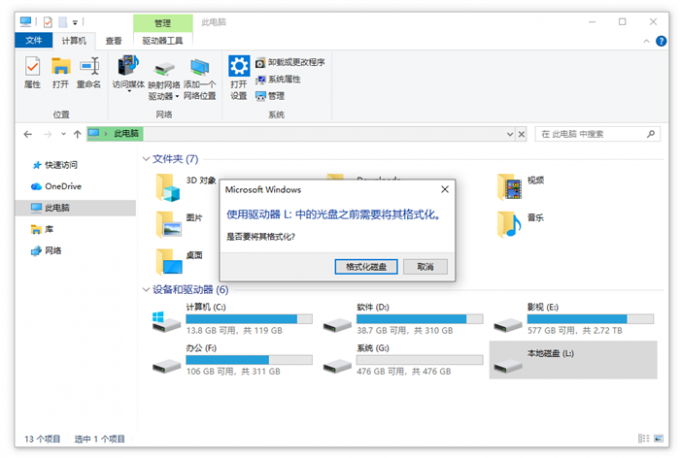The height and width of the screenshot is (458, 680).
Task: Select the 重命名 rename icon
Action: [x=89, y=72]
